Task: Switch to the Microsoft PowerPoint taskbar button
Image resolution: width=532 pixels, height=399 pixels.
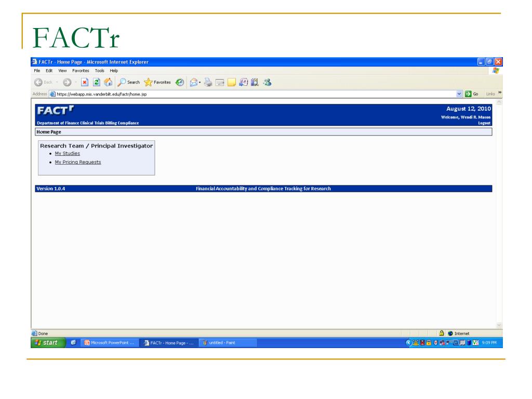Action: pyautogui.click(x=110, y=343)
